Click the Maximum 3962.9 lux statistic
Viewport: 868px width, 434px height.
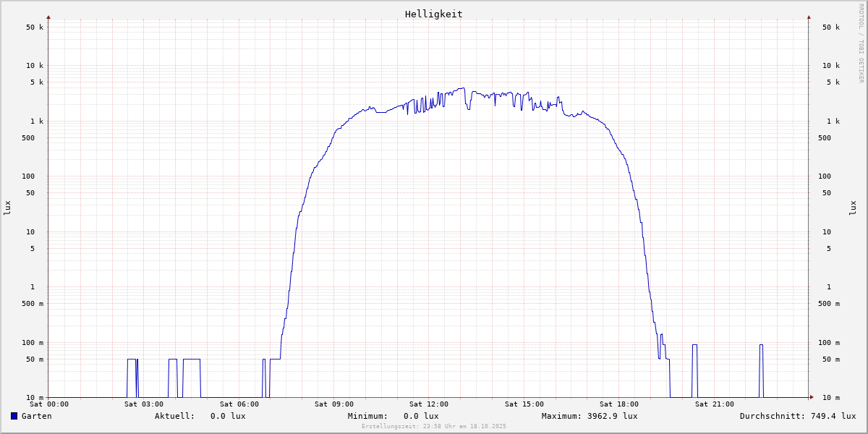(x=590, y=416)
